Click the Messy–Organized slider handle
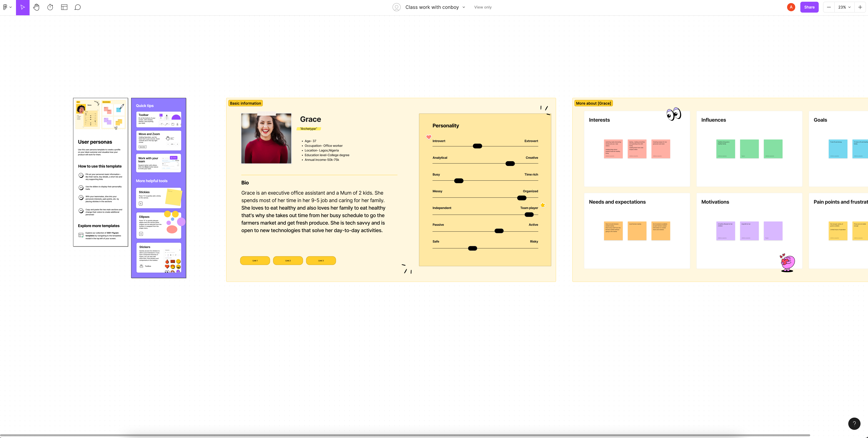The image size is (868, 438). [522, 198]
